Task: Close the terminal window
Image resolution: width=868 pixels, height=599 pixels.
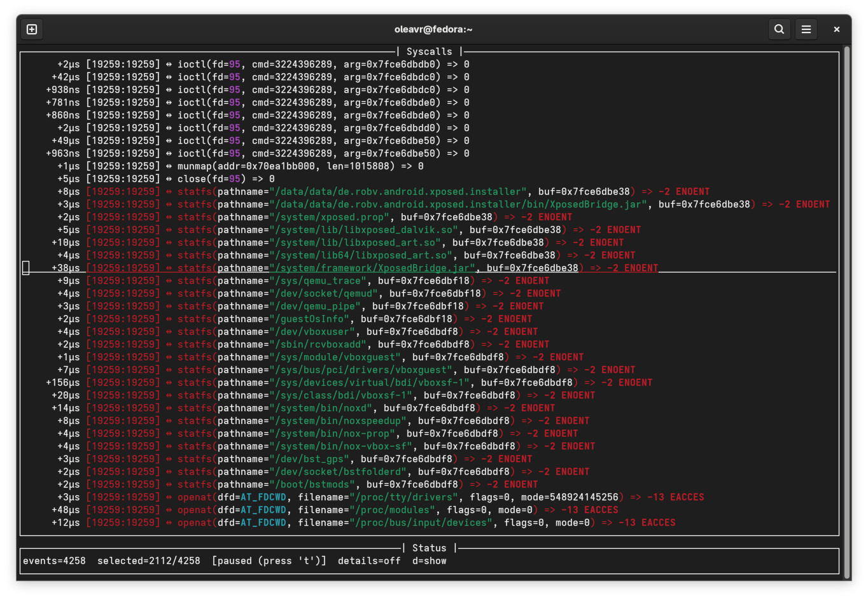Action: (836, 29)
